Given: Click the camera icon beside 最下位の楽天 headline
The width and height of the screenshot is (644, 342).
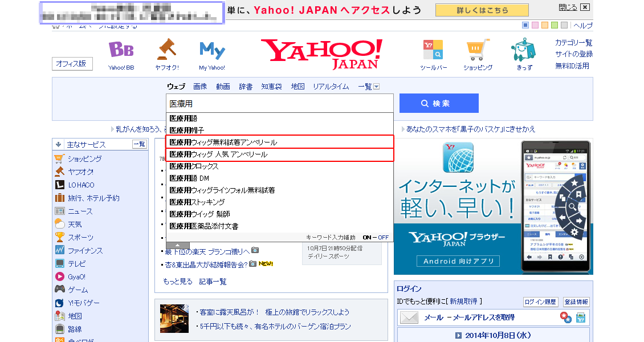Looking at the screenshot, I should [255, 250].
